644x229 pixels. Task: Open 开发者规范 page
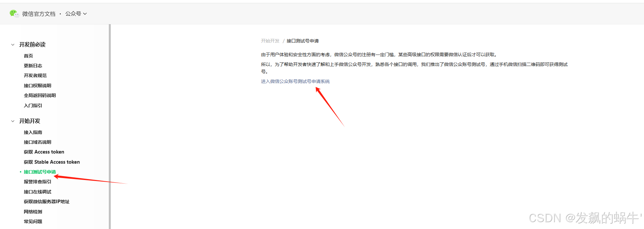35,75
